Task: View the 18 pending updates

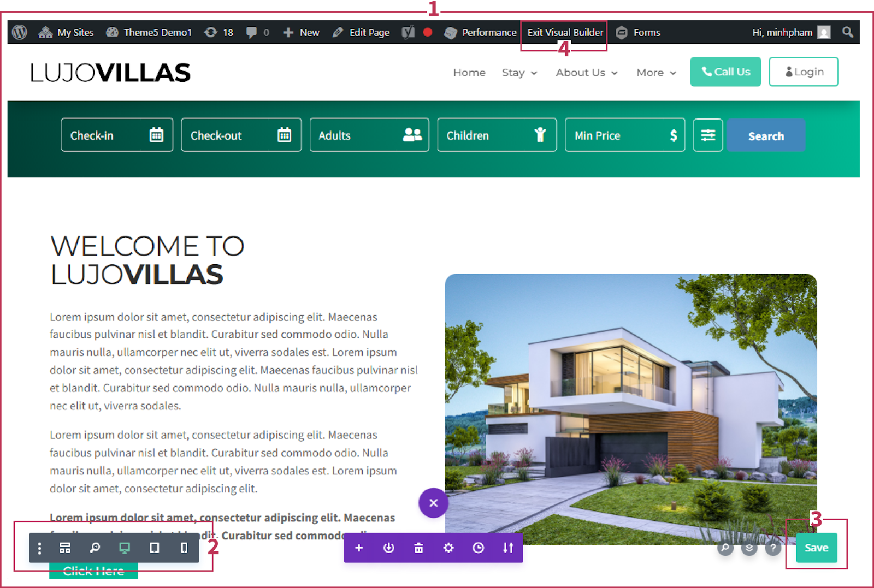Action: 218,32
